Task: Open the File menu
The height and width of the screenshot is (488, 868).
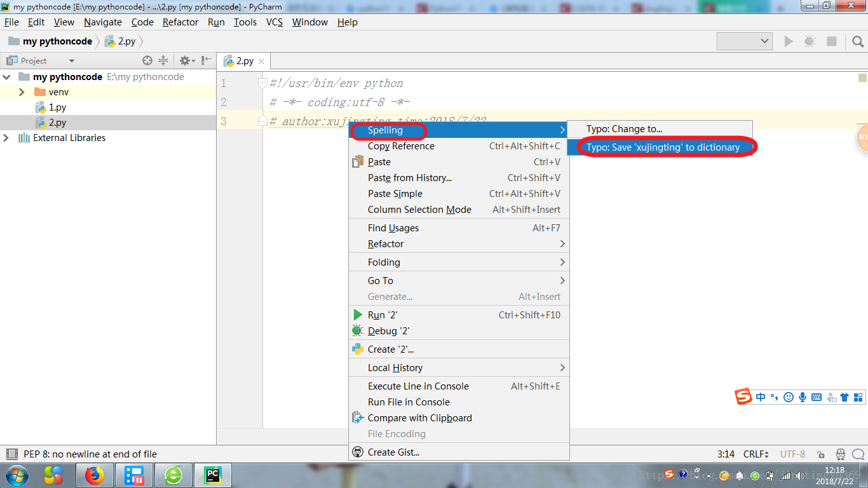Action: [11, 22]
